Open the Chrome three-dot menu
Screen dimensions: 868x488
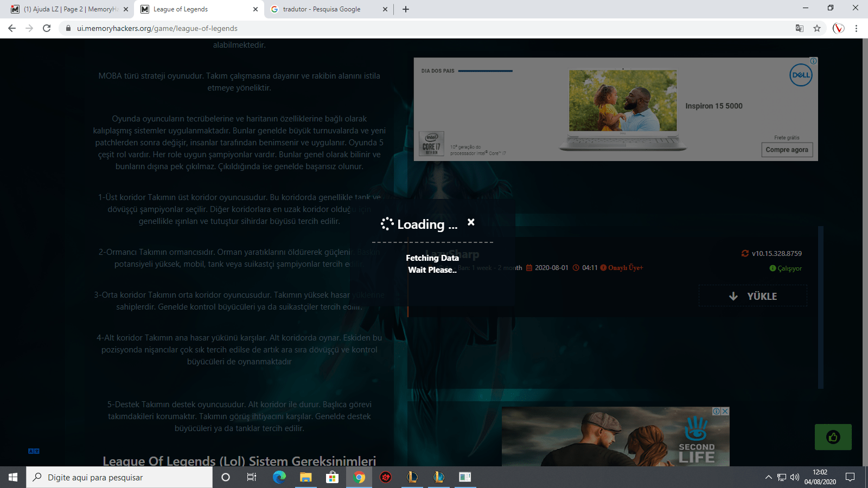tap(857, 28)
